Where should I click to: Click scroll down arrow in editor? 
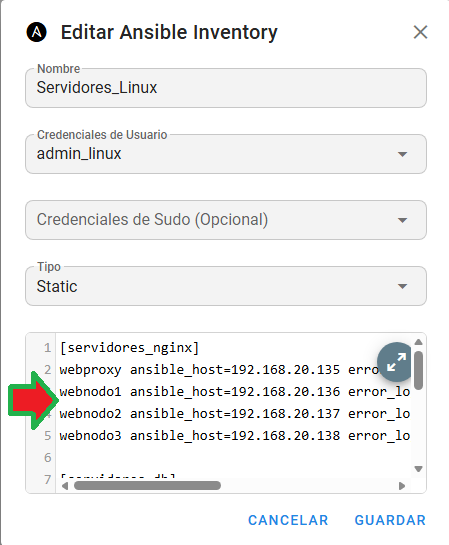tap(418, 469)
